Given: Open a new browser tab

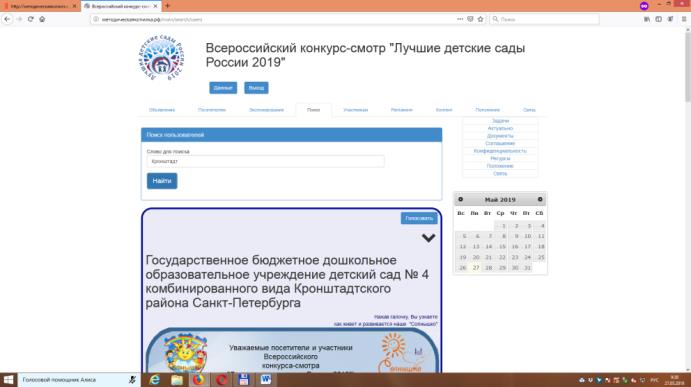Looking at the screenshot, I should click(x=167, y=6).
